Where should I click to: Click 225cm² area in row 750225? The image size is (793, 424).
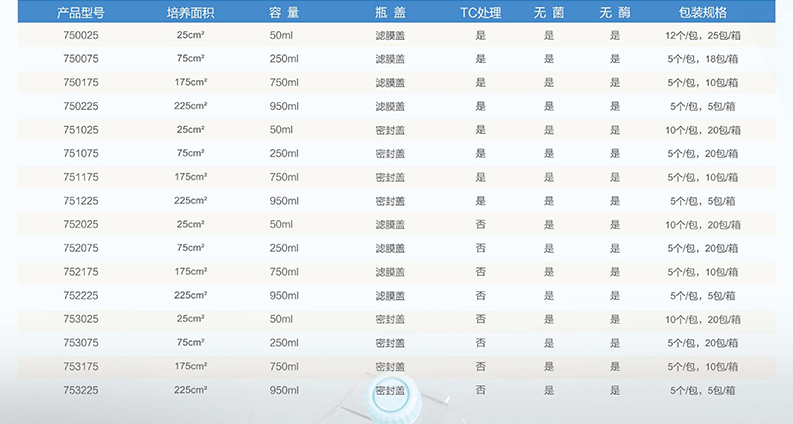[191, 106]
